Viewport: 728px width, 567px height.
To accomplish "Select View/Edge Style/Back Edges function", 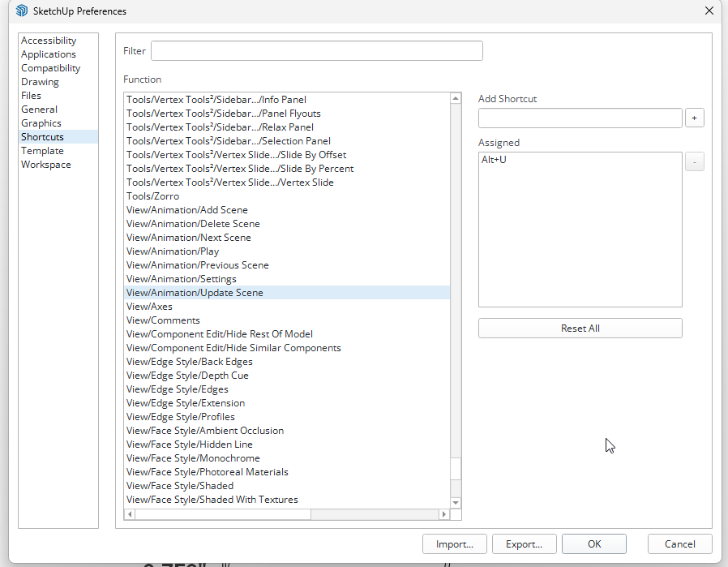I will click(288, 362).
